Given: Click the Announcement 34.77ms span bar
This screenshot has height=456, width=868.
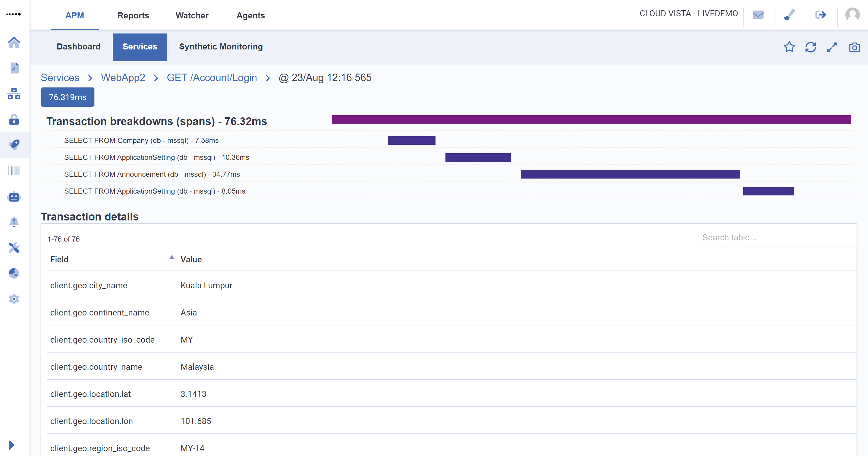Looking at the screenshot, I should point(631,174).
